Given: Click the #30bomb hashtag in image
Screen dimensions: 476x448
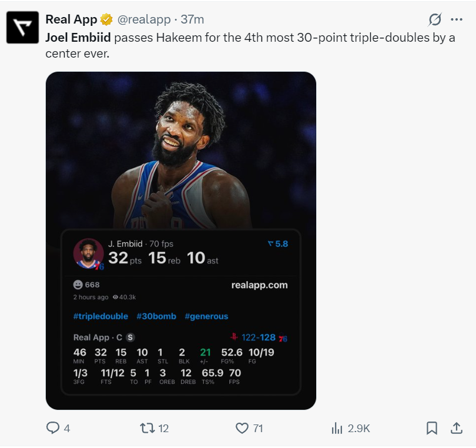Looking at the screenshot, I should tap(156, 316).
